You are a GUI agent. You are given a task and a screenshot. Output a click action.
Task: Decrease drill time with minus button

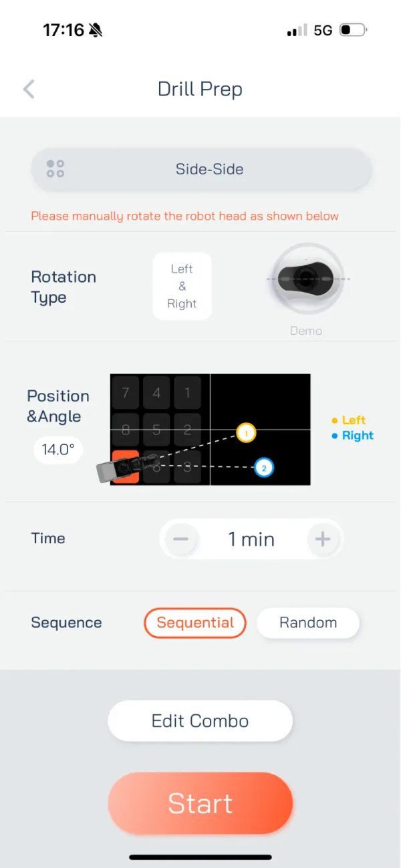tap(182, 539)
